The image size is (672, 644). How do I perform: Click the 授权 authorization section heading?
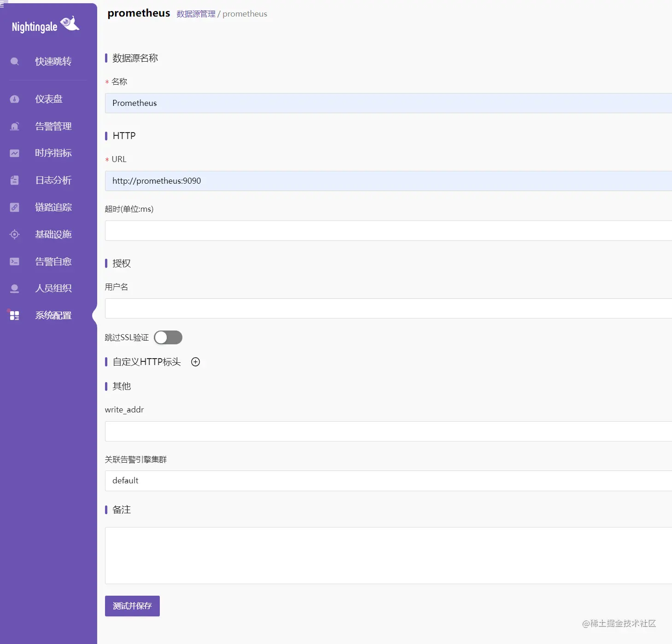pyautogui.click(x=122, y=263)
